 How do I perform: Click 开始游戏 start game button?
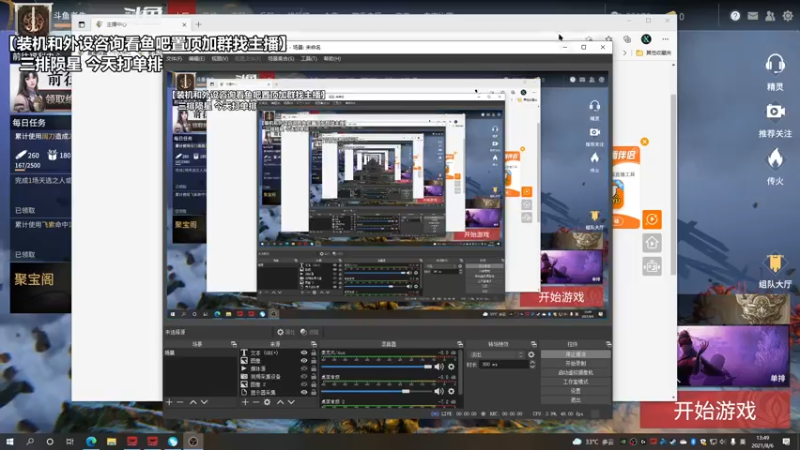coord(714,411)
